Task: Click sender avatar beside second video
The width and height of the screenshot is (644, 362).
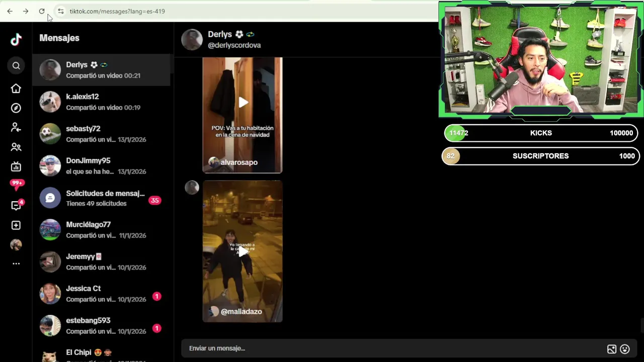Action: [192, 188]
